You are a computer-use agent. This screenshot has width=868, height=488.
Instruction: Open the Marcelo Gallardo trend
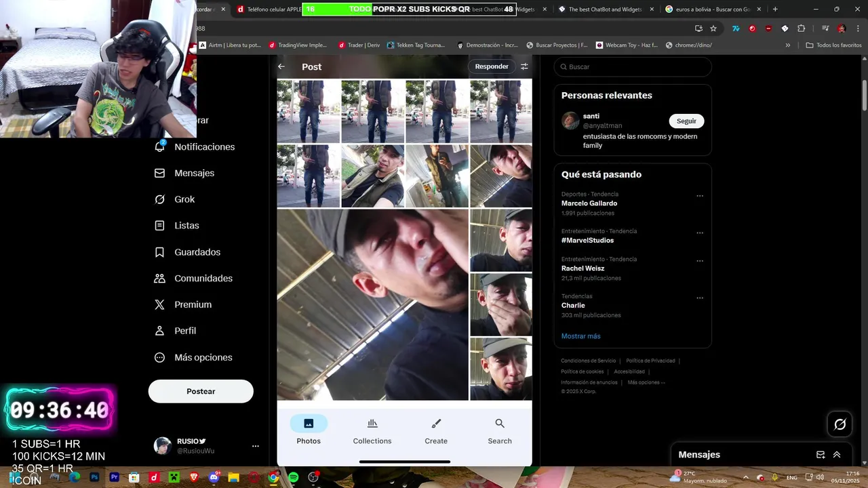tap(589, 203)
